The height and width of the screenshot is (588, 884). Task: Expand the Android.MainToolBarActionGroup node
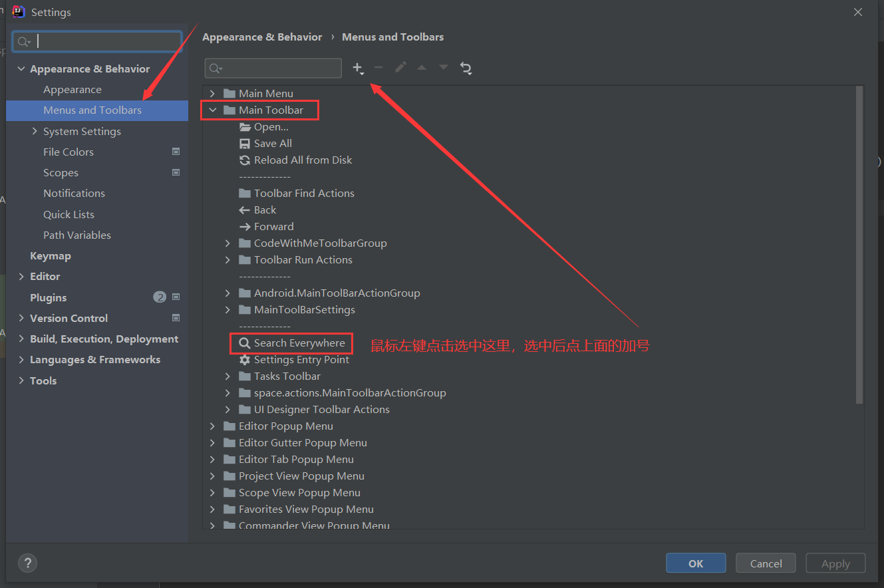(227, 293)
